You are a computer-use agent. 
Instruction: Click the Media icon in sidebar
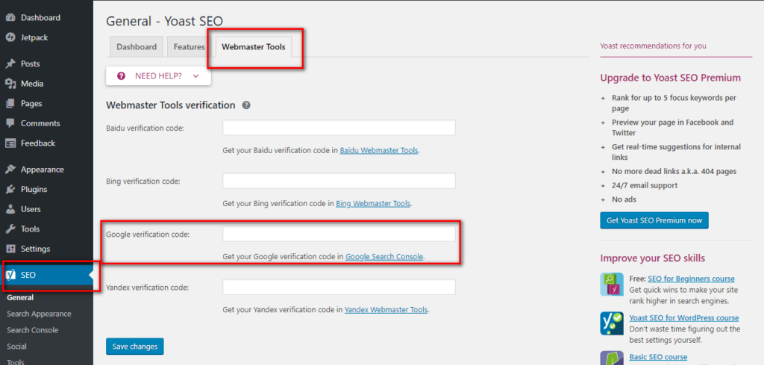tap(11, 84)
